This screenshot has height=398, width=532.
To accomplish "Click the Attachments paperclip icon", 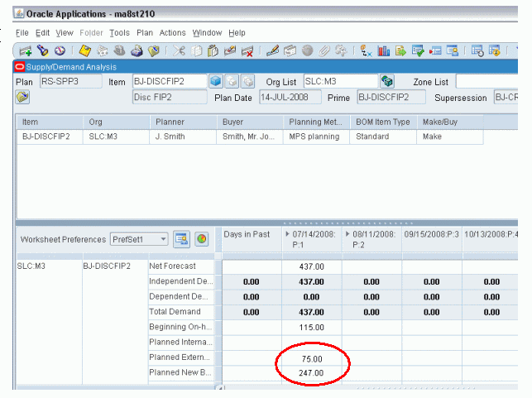I will (x=324, y=51).
